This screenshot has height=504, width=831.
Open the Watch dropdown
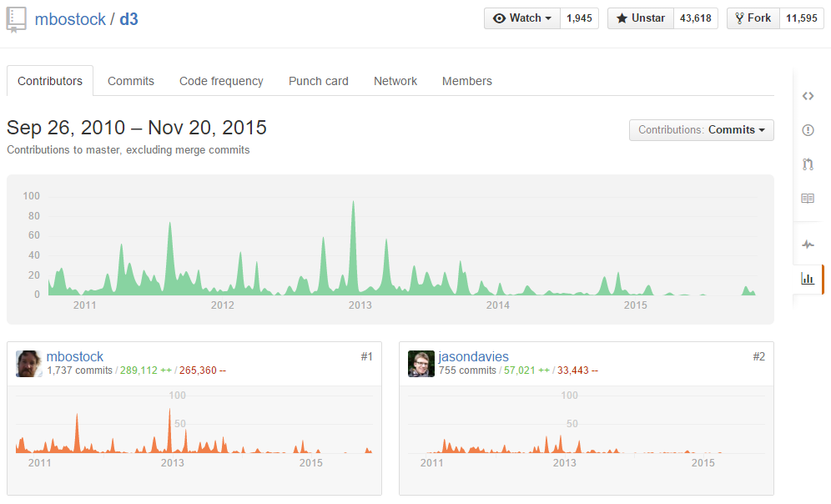(522, 18)
